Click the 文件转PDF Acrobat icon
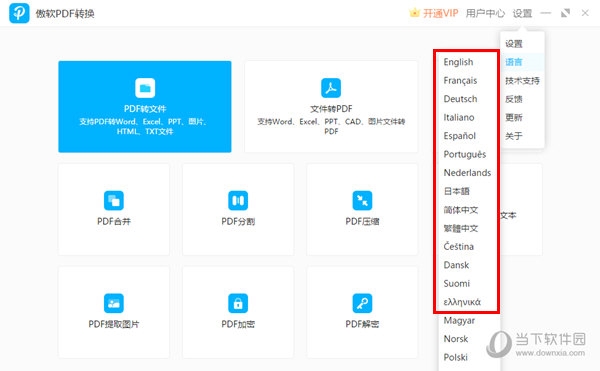Image resolution: width=600 pixels, height=371 pixels. tap(331, 88)
